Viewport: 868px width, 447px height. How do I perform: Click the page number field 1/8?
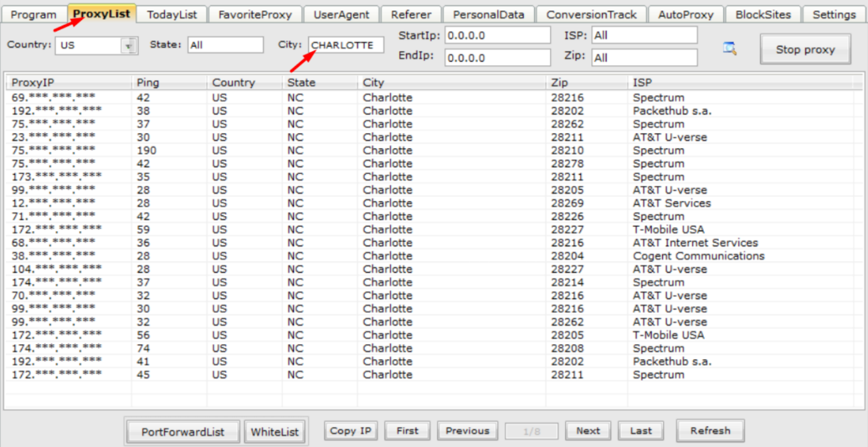point(532,431)
